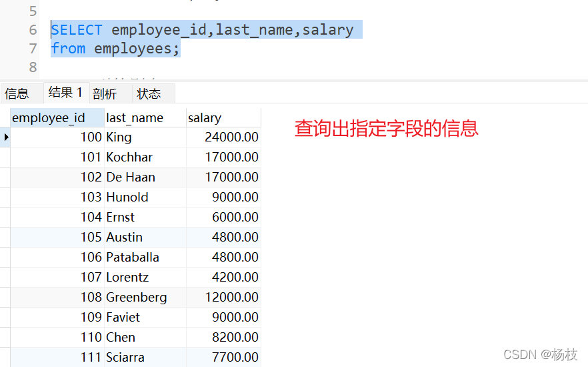Select the Faviet cell
This screenshot has height=367, width=588.
(x=145, y=317)
